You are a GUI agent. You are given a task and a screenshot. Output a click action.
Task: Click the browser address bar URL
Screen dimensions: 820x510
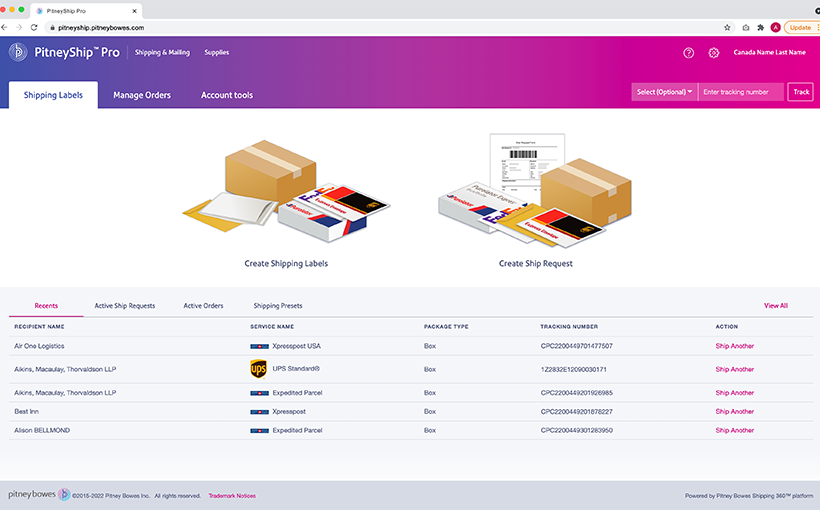[101, 28]
